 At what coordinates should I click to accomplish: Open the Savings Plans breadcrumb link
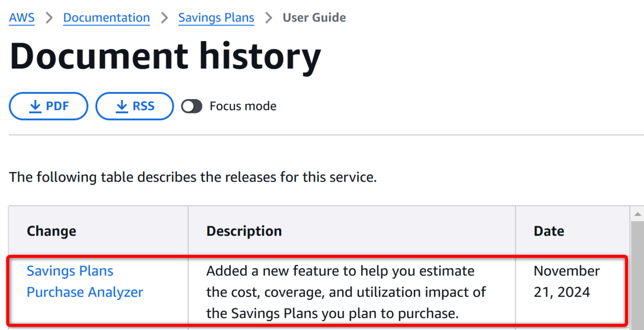click(x=216, y=18)
